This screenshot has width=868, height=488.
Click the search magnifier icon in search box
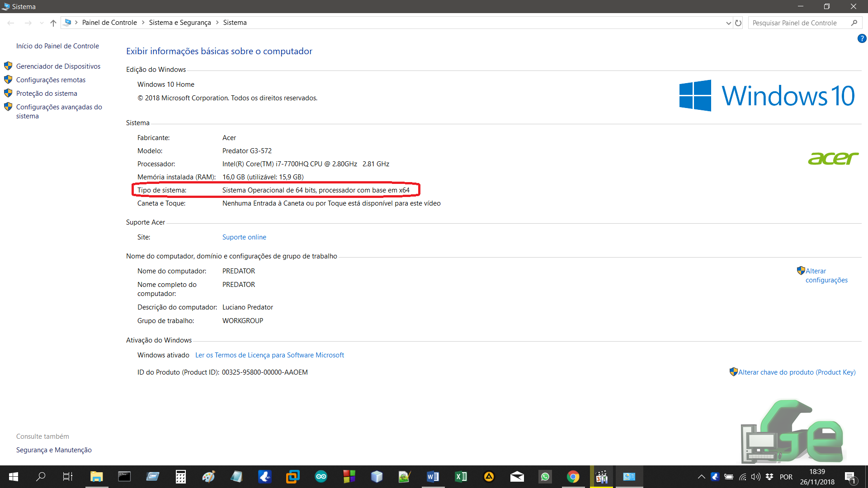tap(854, 23)
